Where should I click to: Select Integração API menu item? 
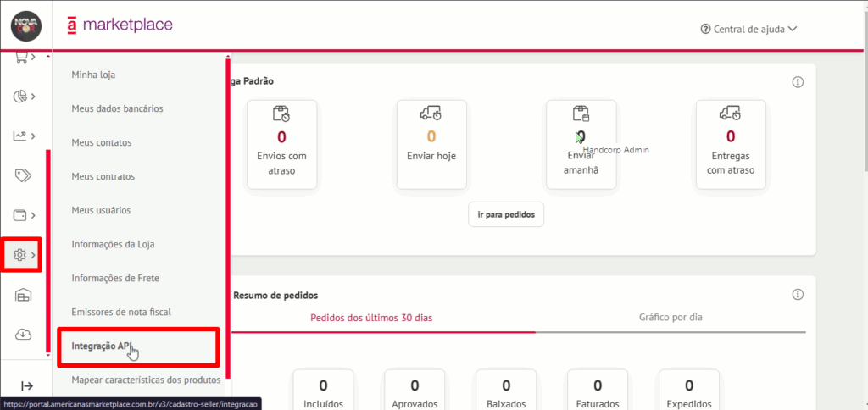pos(105,346)
